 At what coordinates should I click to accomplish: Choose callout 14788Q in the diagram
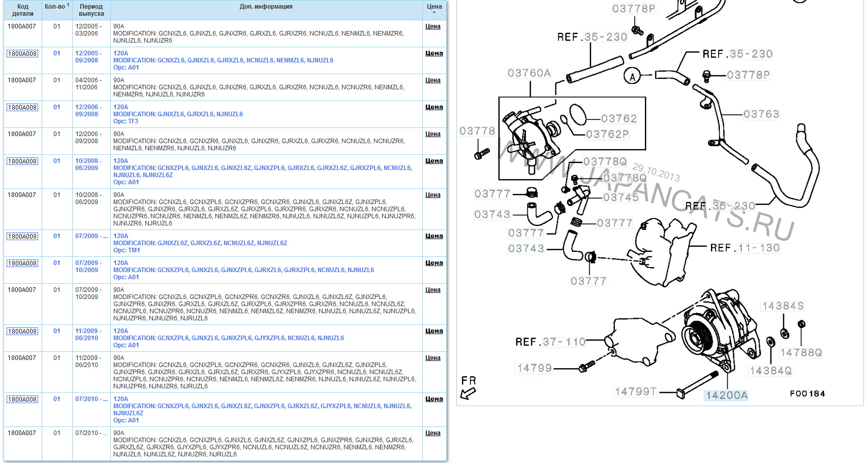(x=800, y=353)
